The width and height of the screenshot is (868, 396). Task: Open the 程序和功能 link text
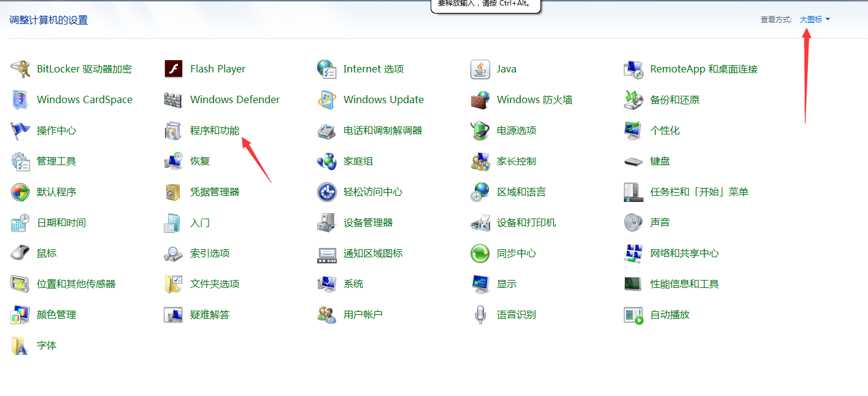[x=215, y=130]
